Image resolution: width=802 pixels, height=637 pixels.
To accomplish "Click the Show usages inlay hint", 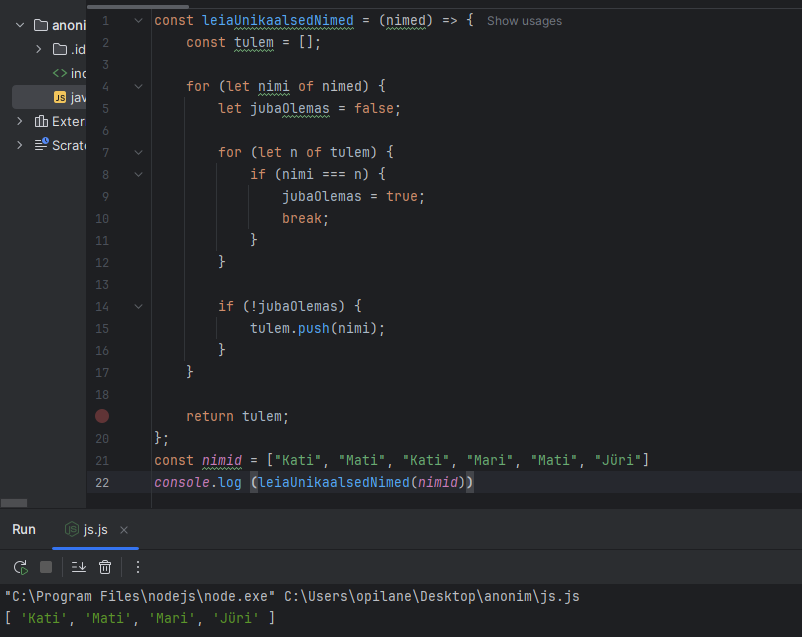I will [x=524, y=21].
